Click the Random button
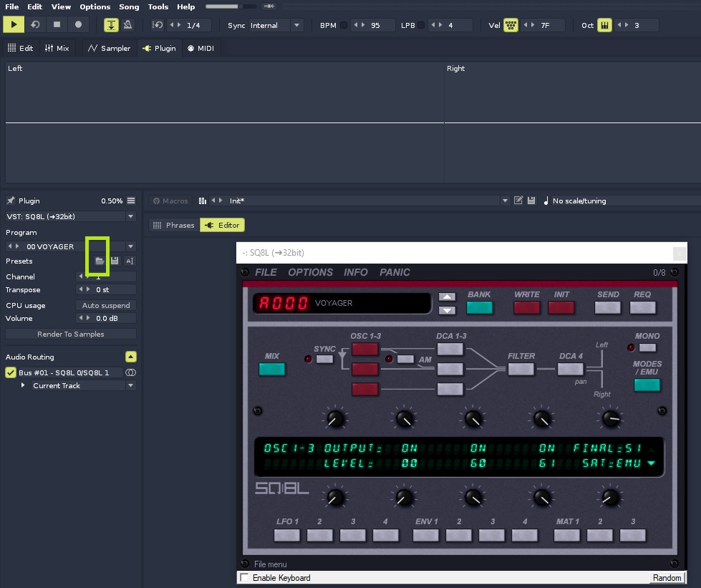This screenshot has width=701, height=588. pos(667,578)
